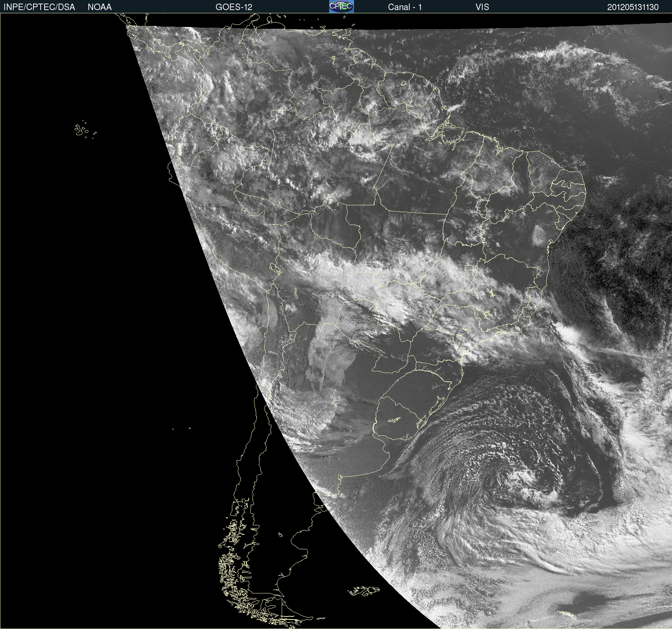Click the CPTEC logo icon
The width and height of the screenshot is (672, 629).
click(x=341, y=6)
